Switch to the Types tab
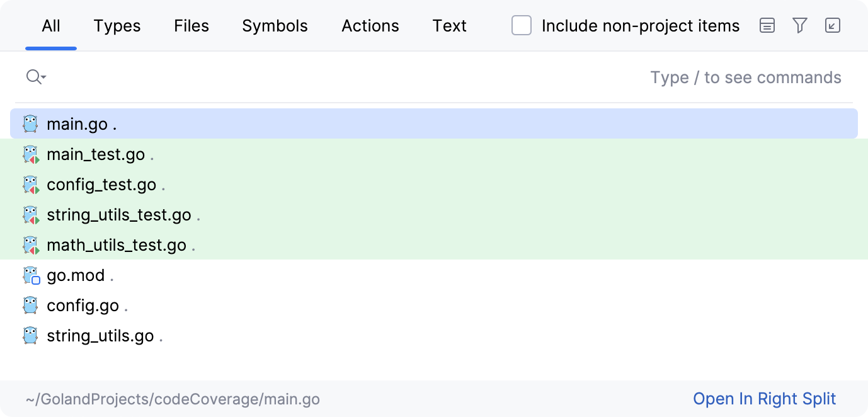Screen dimensions: 868x417 (x=117, y=26)
